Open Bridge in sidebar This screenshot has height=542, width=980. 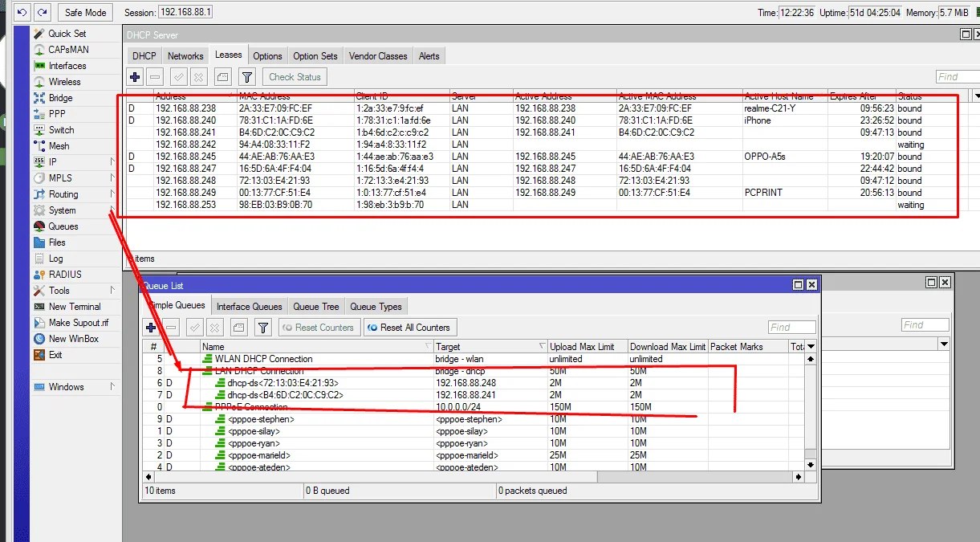point(60,98)
